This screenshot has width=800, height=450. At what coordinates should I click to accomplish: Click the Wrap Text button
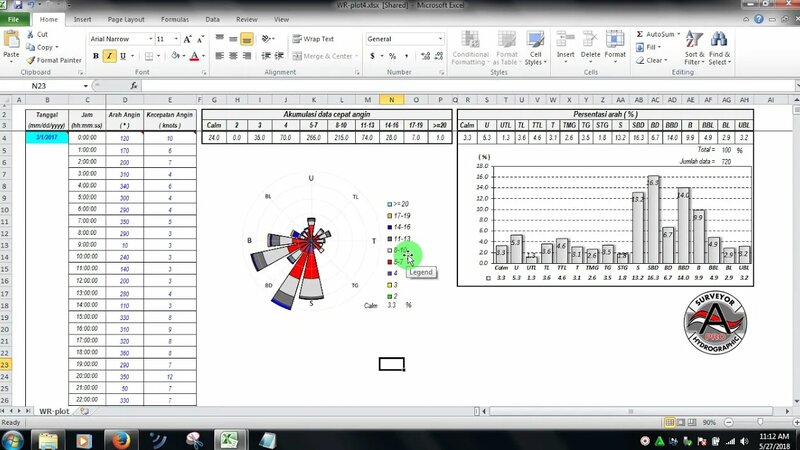tap(313, 39)
